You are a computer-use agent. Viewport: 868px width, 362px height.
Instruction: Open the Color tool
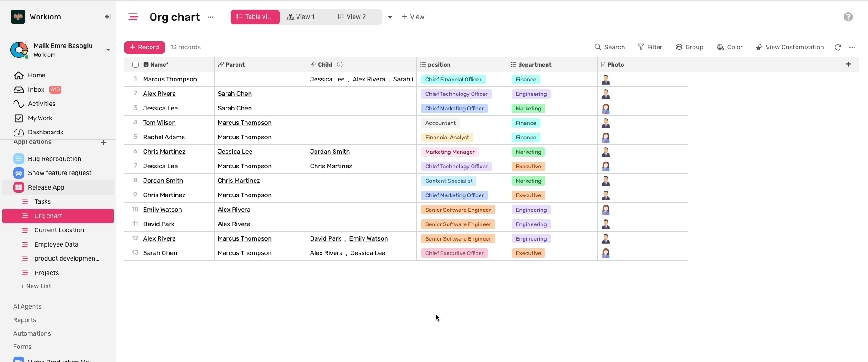(x=730, y=47)
